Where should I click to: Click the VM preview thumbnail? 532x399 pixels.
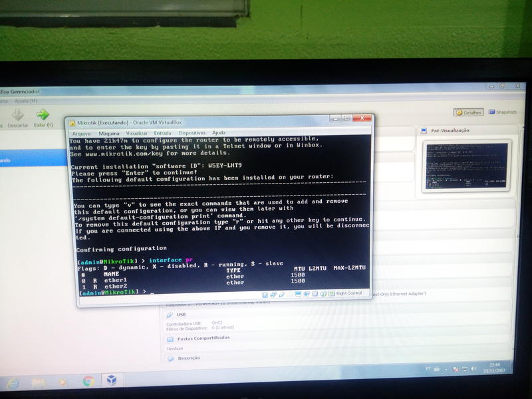[467, 166]
